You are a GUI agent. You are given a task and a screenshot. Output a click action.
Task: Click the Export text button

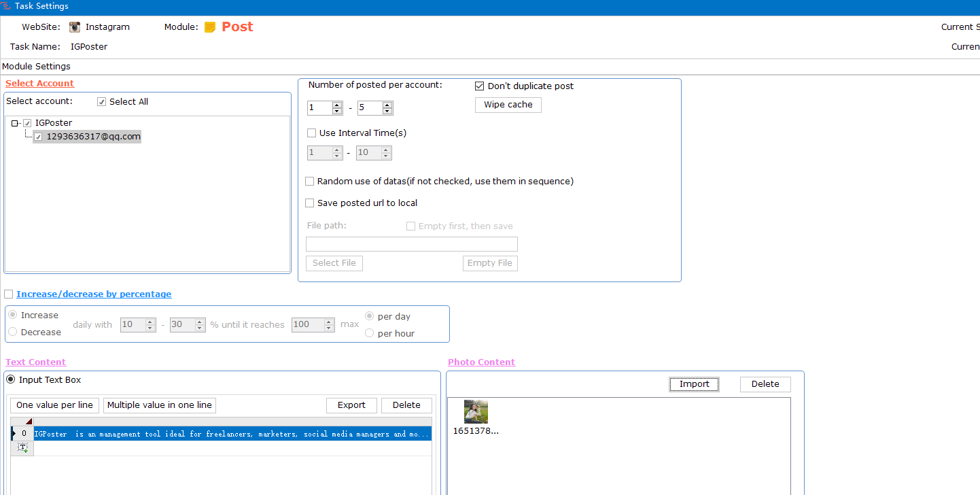(x=351, y=405)
